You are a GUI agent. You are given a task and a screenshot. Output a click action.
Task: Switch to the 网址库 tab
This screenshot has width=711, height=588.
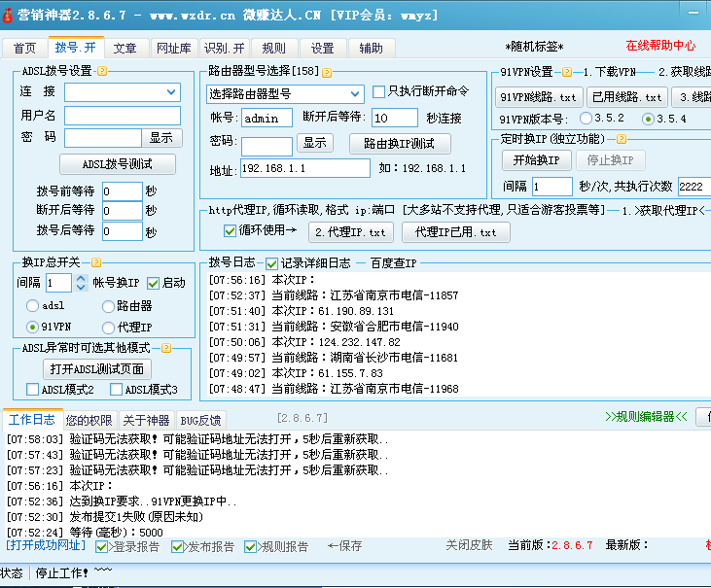174,48
